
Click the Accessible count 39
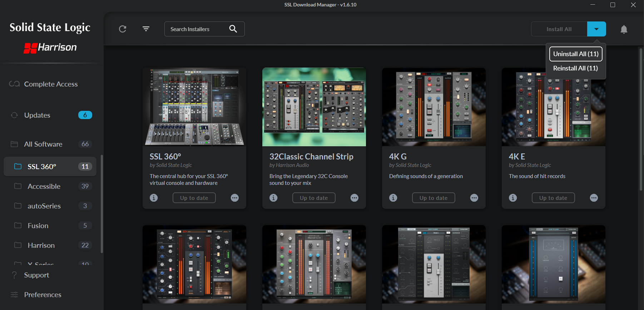click(x=85, y=186)
